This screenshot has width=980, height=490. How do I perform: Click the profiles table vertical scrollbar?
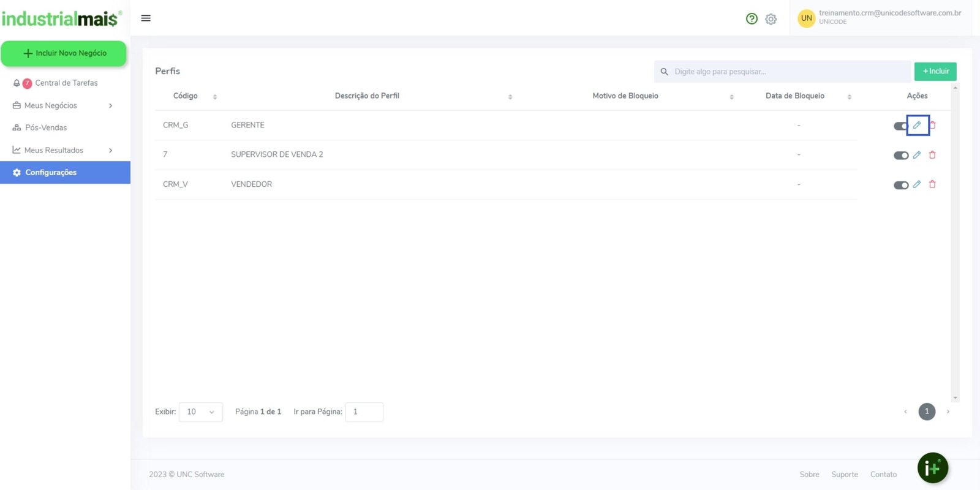955,242
